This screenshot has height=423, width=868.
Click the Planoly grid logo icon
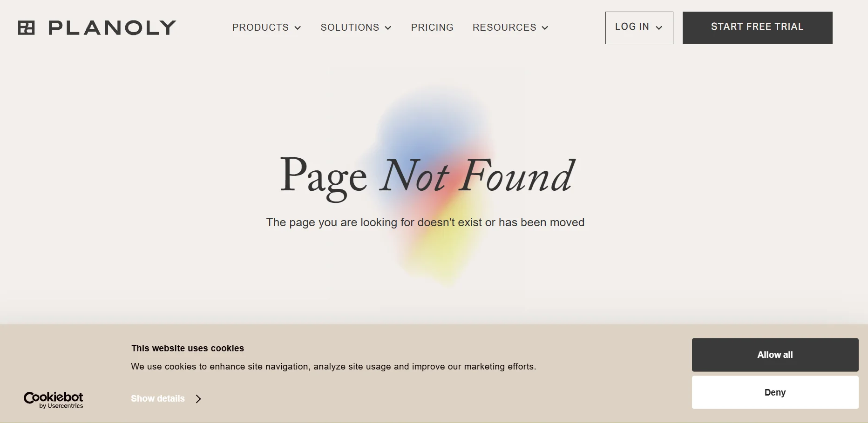[x=27, y=28]
